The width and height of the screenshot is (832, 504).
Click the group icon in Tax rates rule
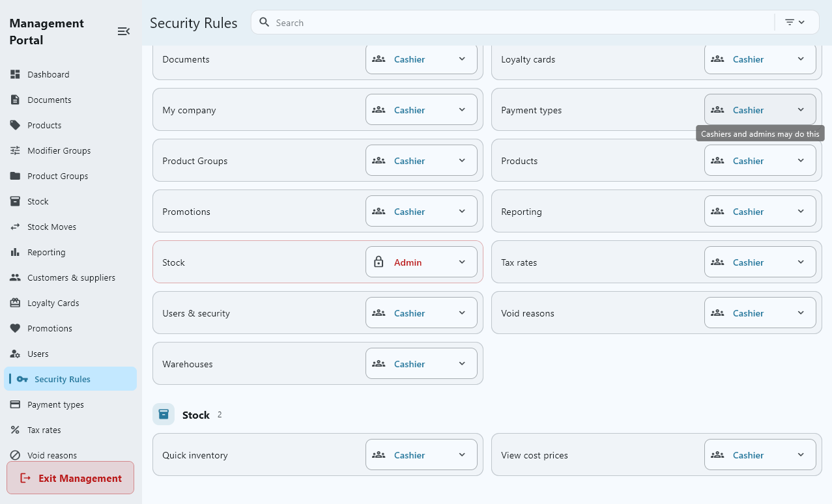pos(717,262)
